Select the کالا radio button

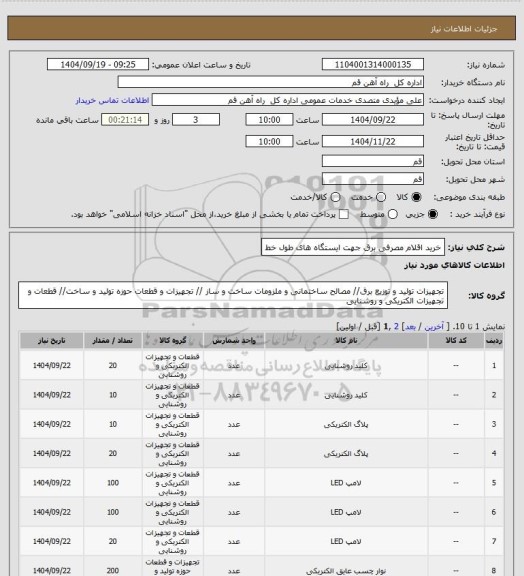point(416,197)
